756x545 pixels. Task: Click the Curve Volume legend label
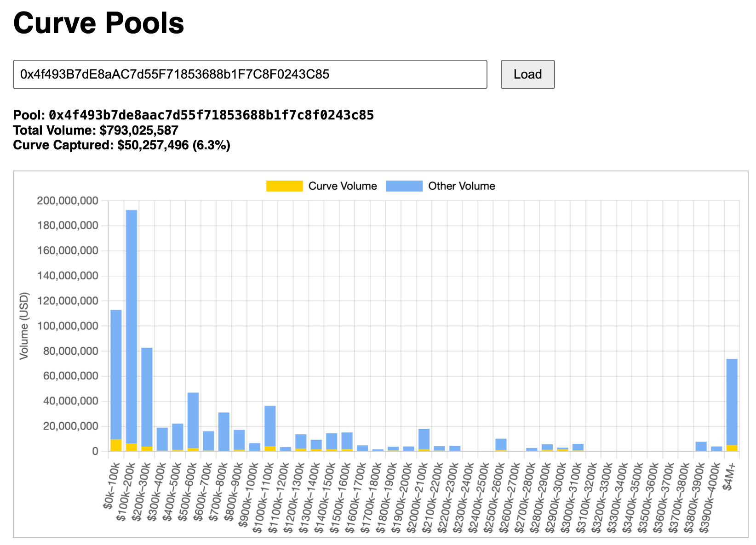click(342, 186)
